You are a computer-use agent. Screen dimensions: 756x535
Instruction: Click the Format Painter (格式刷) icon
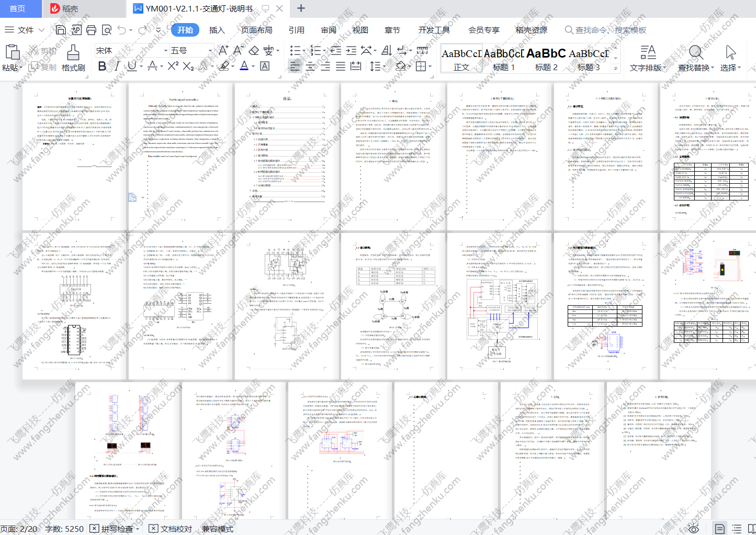tap(73, 52)
